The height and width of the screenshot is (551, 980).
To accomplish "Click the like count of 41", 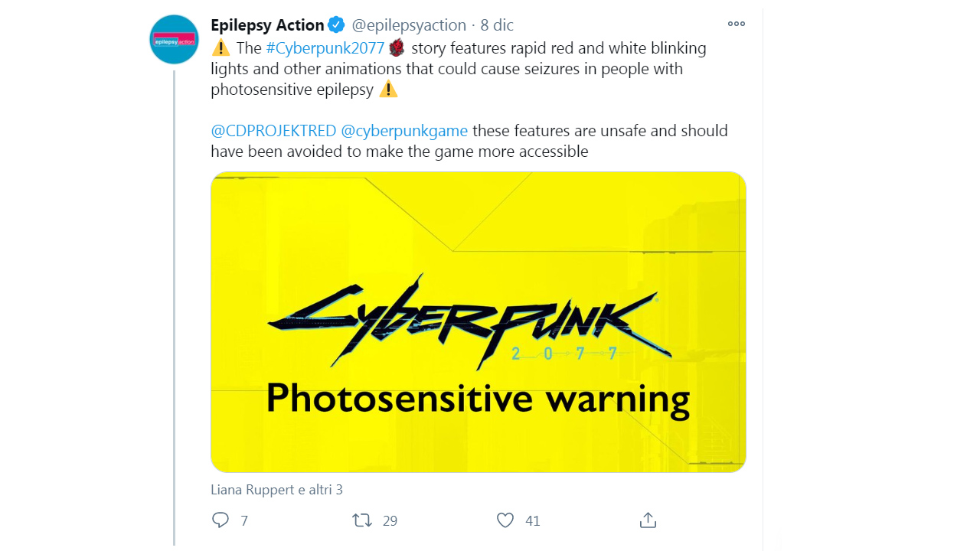I will [x=533, y=521].
